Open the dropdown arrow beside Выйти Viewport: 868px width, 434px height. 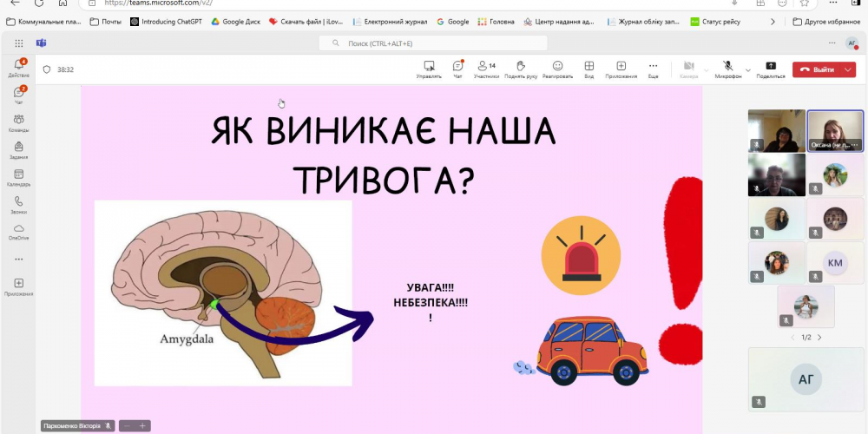click(x=848, y=69)
